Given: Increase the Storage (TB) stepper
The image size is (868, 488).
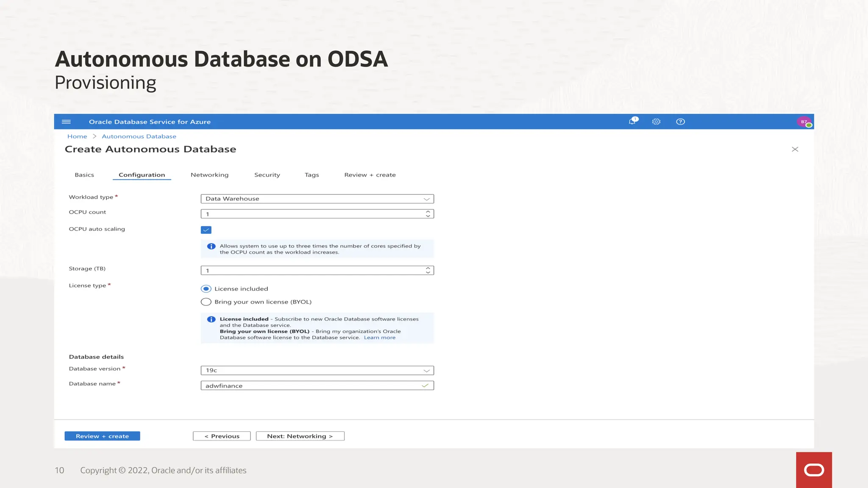Looking at the screenshot, I should (428, 268).
